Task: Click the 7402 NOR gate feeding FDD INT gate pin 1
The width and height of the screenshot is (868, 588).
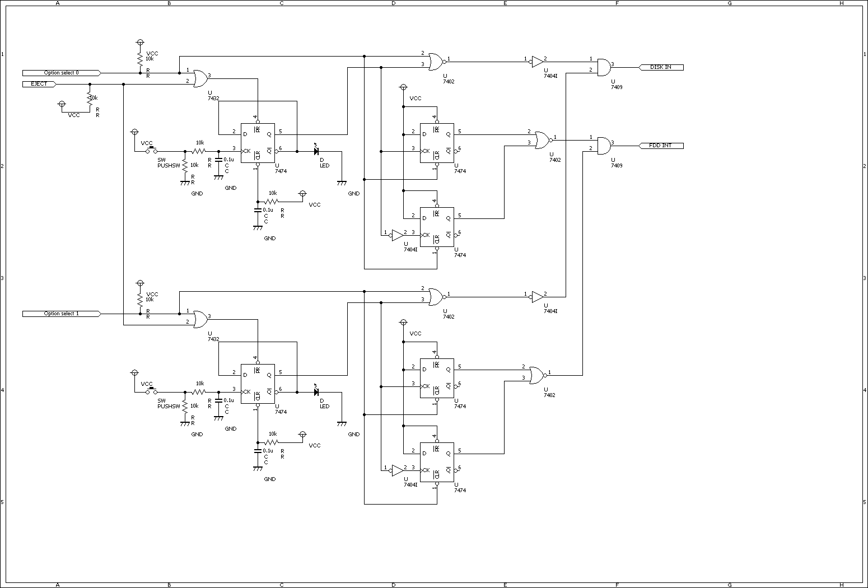Action: (x=542, y=140)
